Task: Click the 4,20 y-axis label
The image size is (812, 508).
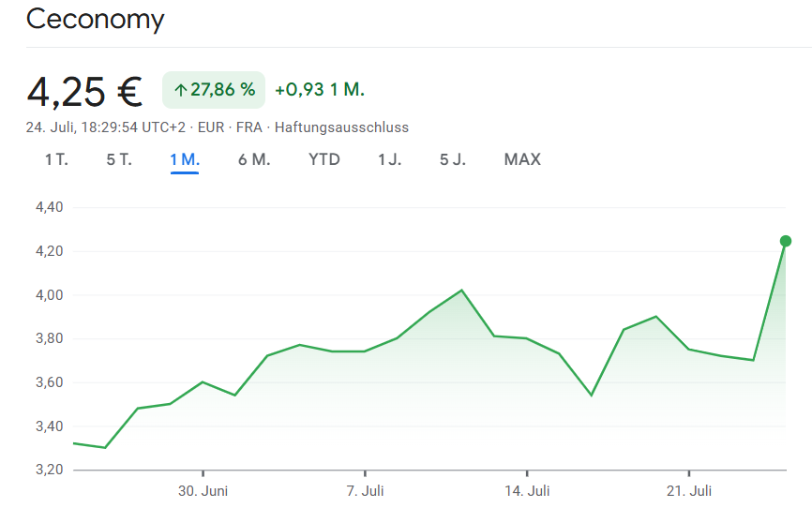Action: (49, 251)
